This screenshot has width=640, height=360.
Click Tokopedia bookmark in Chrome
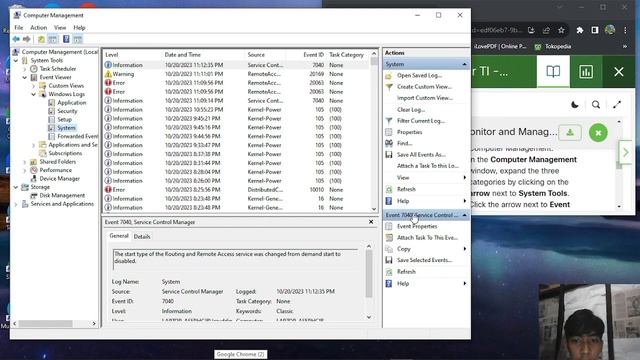(553, 47)
